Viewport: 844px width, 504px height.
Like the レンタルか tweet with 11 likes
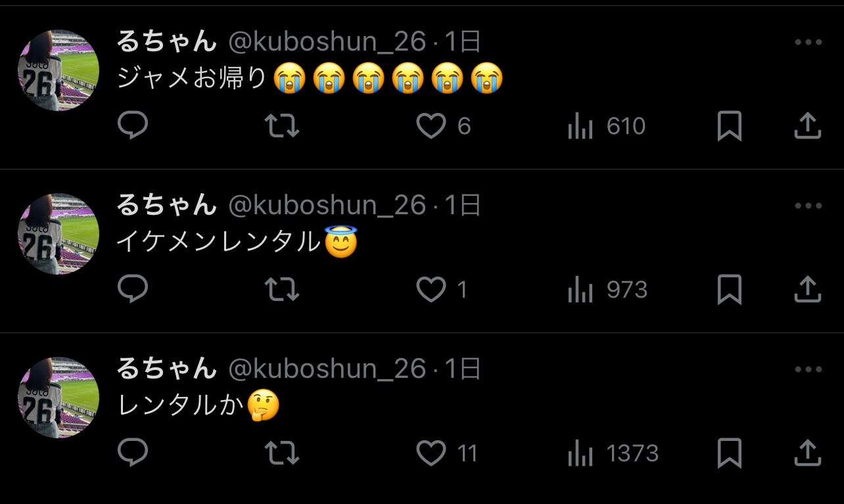(447, 453)
